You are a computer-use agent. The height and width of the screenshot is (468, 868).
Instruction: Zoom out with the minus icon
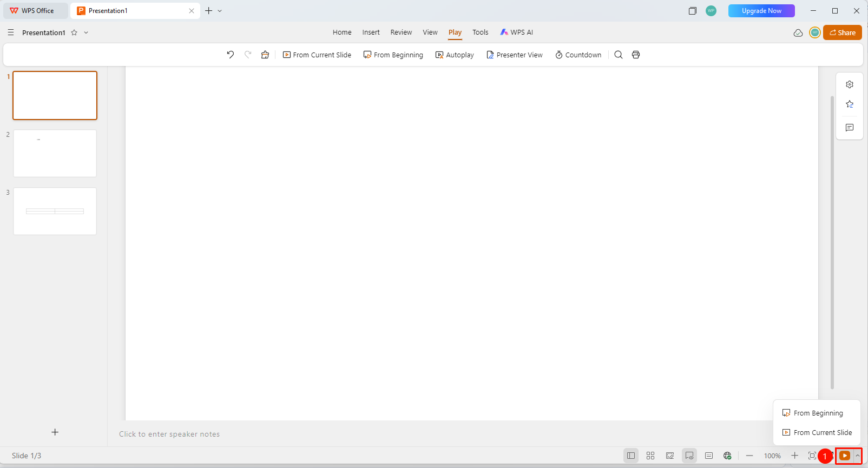pos(749,456)
